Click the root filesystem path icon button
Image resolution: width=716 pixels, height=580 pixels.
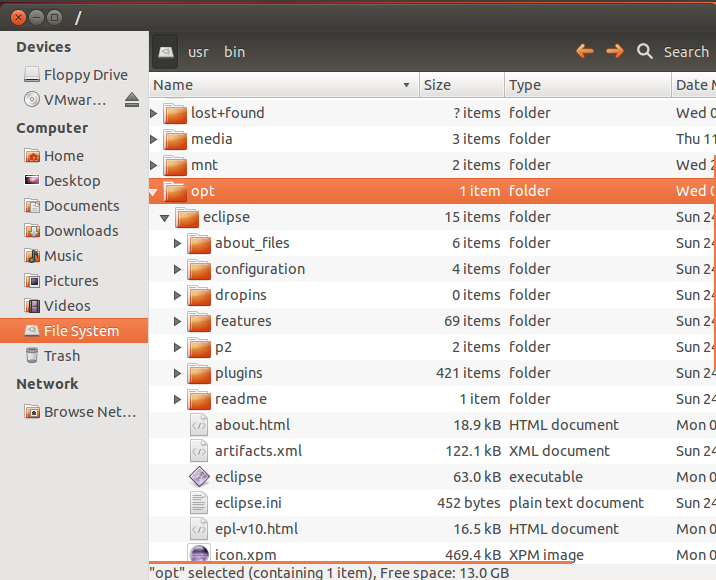pos(165,52)
